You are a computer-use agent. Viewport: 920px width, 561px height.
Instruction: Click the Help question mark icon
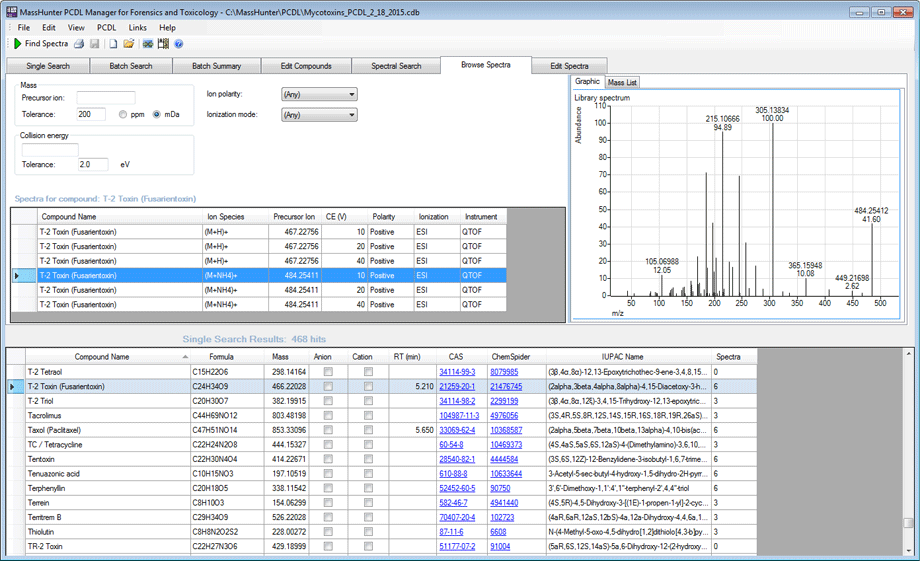(178, 44)
